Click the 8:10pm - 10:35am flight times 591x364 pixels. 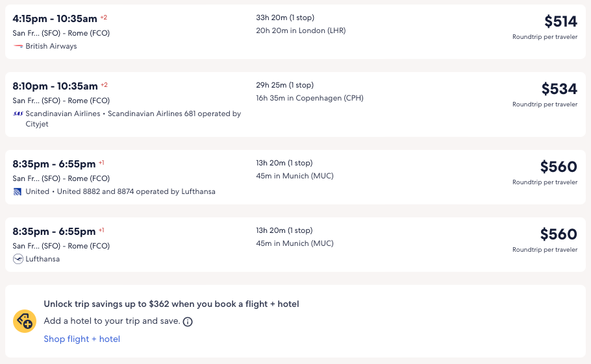[x=55, y=86]
